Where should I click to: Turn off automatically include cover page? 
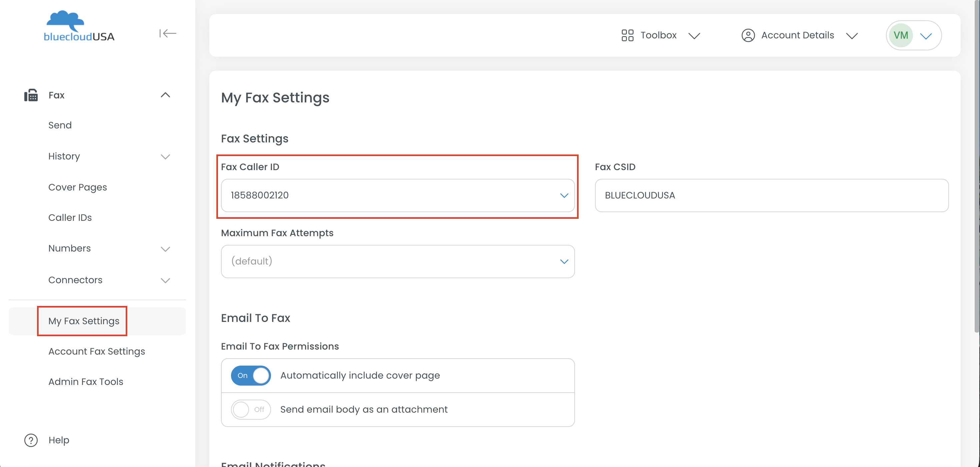coord(251,376)
